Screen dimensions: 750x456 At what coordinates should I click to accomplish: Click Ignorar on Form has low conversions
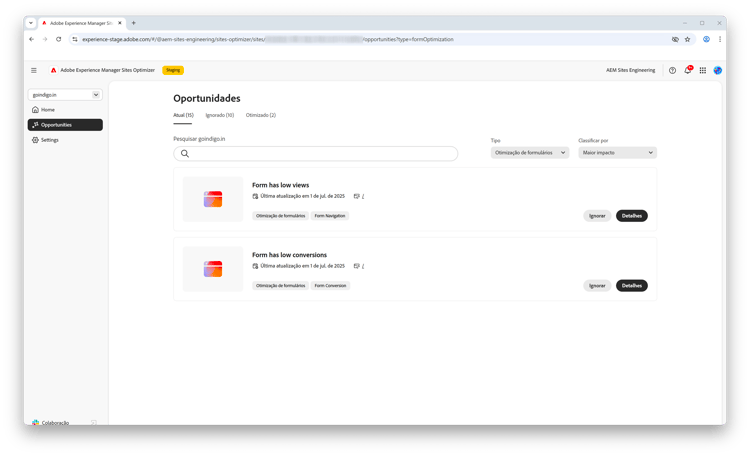click(597, 286)
